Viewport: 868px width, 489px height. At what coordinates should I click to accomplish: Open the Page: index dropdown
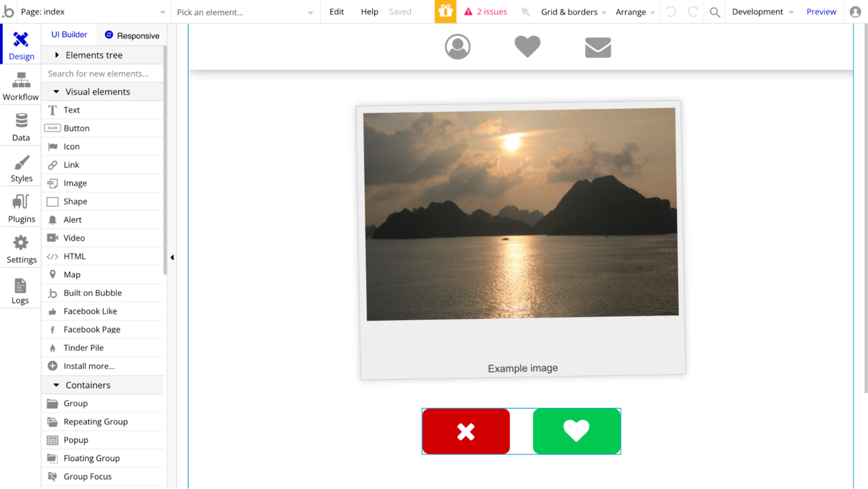pyautogui.click(x=93, y=12)
